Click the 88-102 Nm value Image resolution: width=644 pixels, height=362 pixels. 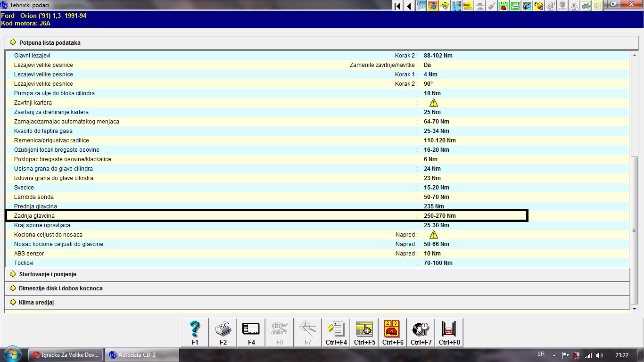(438, 55)
